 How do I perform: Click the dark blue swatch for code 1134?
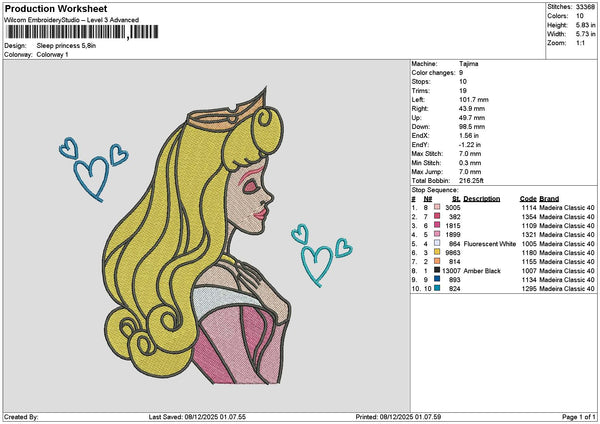tap(437, 279)
